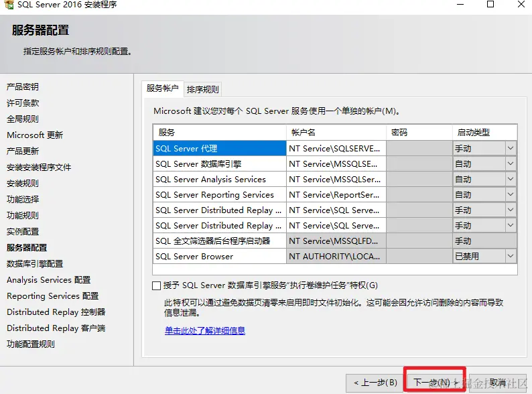Switch to the 排序规则 tab
Image resolution: width=532 pixels, height=394 pixels.
(x=202, y=90)
